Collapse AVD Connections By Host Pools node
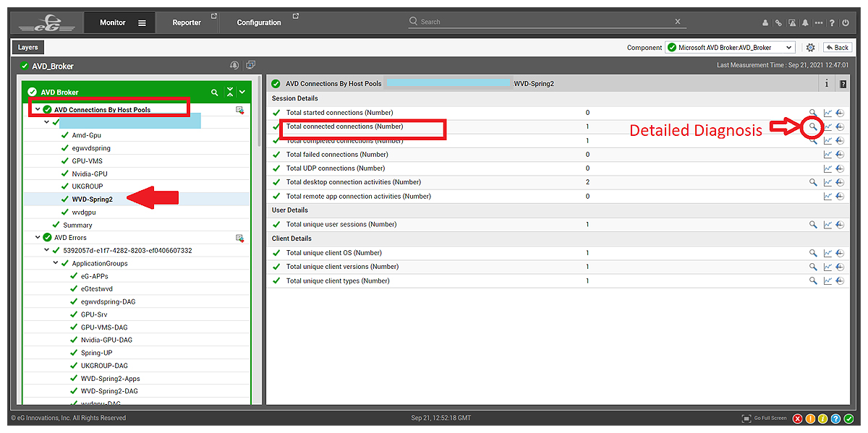Image resolution: width=868 pixels, height=433 pixels. (x=37, y=110)
